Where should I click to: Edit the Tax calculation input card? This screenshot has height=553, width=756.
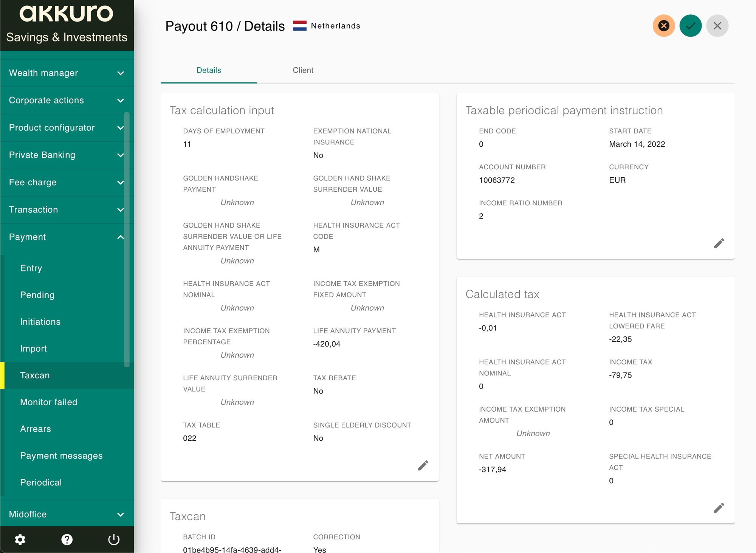coord(423,465)
